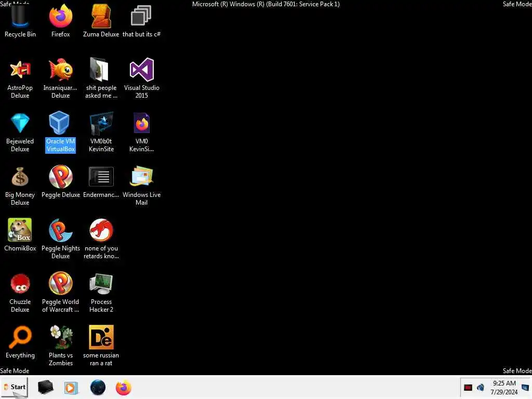Viewport: 532px width, 399px height.
Task: Click the red square system tray icon
Action: [468, 388]
